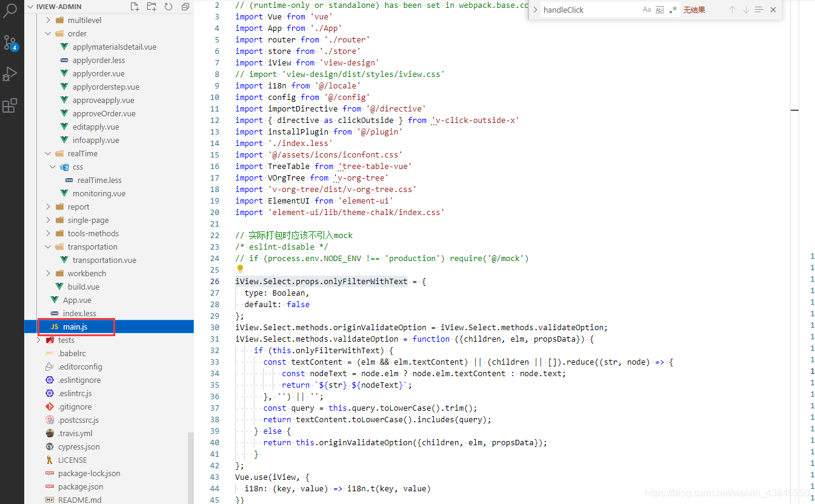Toggle find in selection

point(759,10)
